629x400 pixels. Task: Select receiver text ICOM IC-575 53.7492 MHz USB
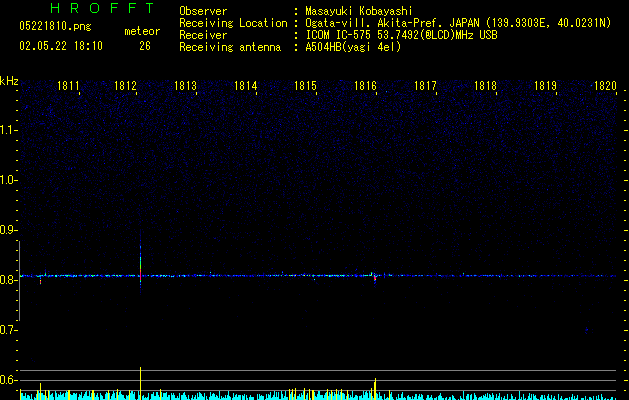pyautogui.click(x=401, y=35)
